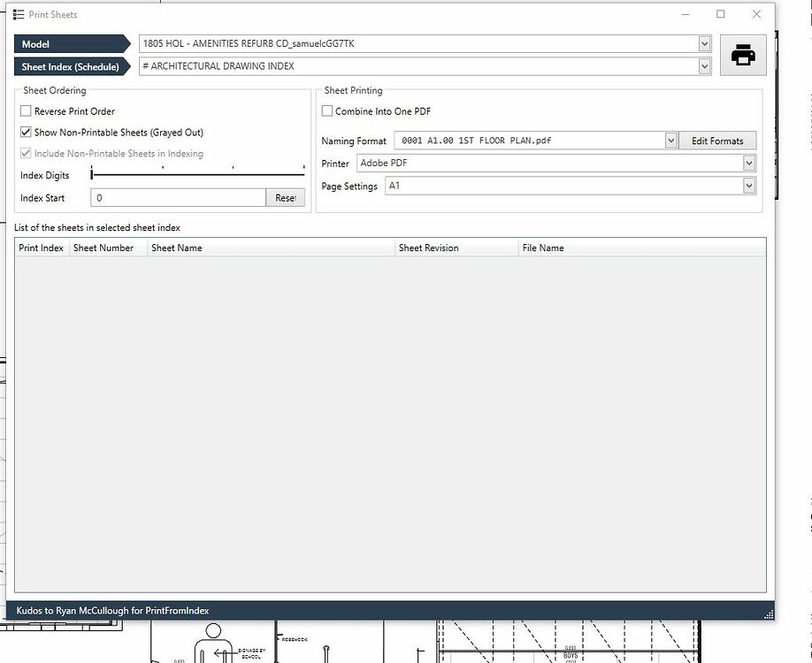Open the Sheet Index (Schedule) dropdown
This screenshot has height=663, width=812.
[703, 66]
